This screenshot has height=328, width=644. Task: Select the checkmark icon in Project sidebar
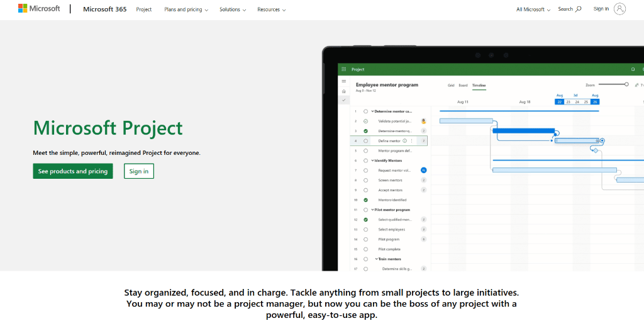tap(344, 100)
